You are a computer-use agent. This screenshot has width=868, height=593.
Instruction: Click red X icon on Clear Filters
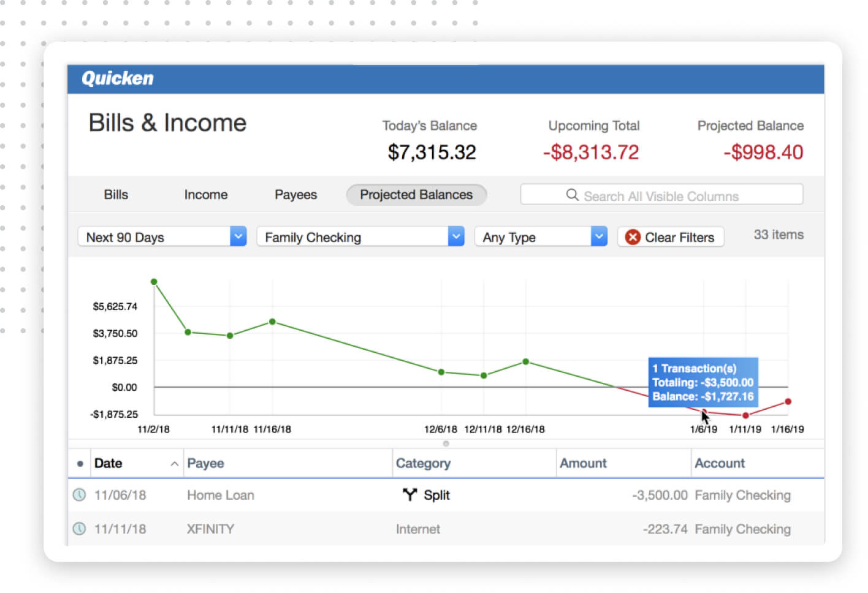pos(633,237)
